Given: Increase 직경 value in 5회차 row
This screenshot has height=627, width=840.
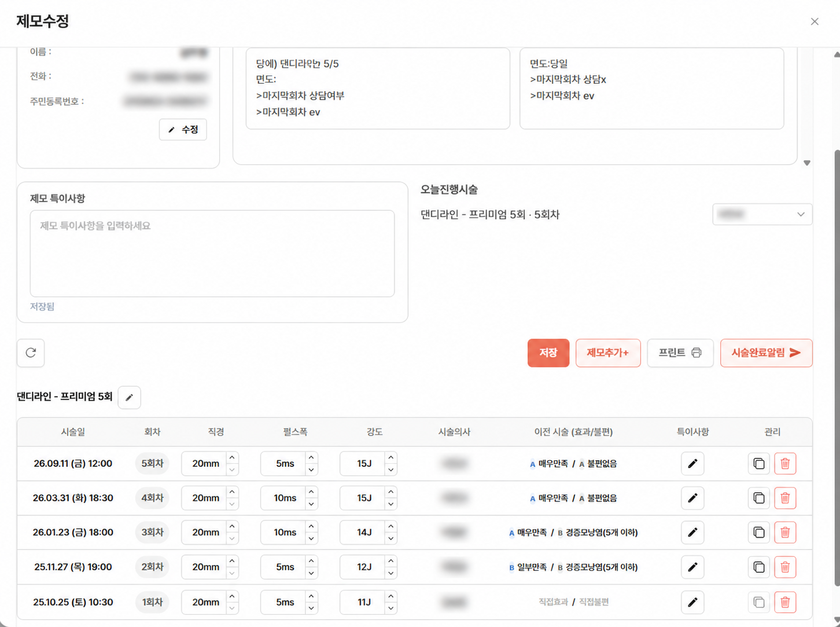Looking at the screenshot, I should click(232, 457).
